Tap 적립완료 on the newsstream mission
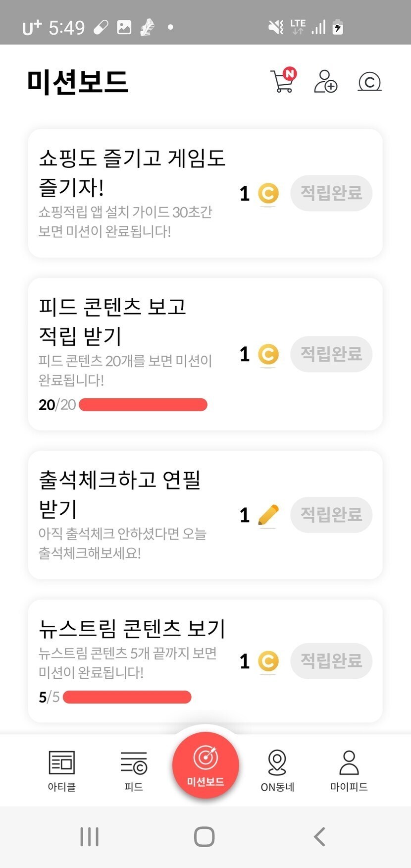Screen dimensions: 411x868 331,661
